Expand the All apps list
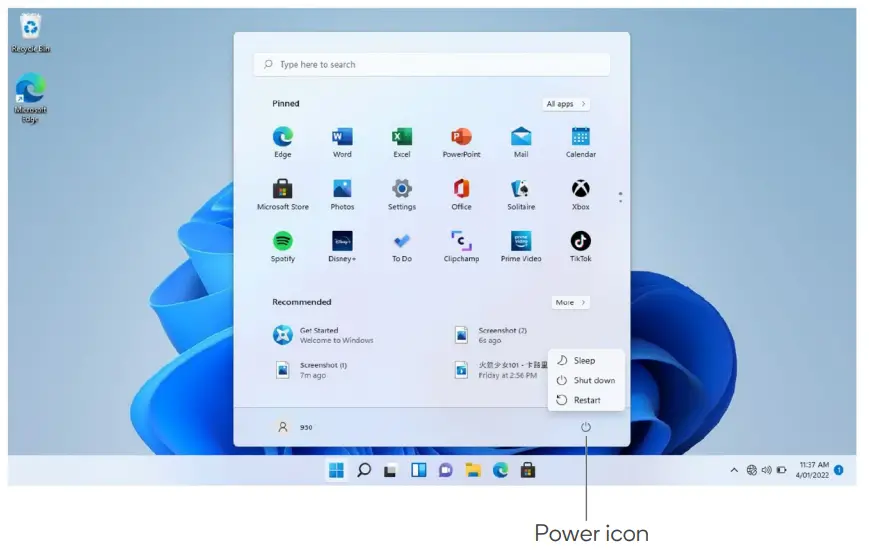Screen dimensions: 869x555 (x=566, y=104)
